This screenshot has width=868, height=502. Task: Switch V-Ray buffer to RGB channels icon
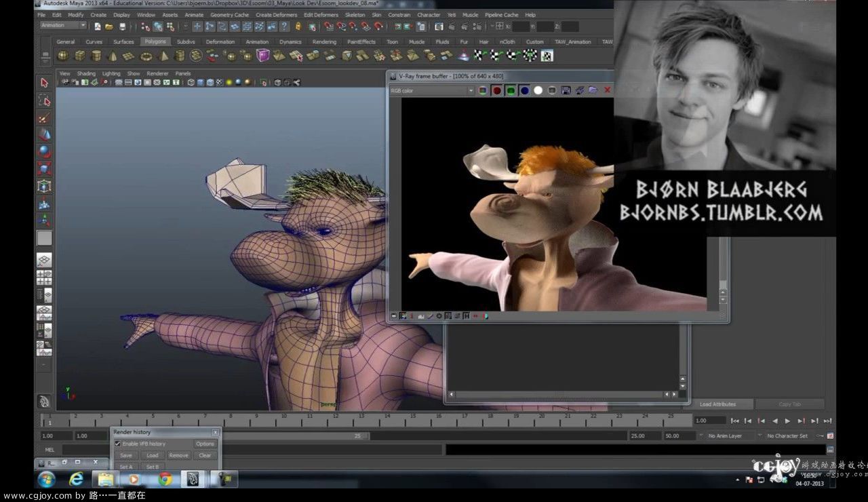483,90
